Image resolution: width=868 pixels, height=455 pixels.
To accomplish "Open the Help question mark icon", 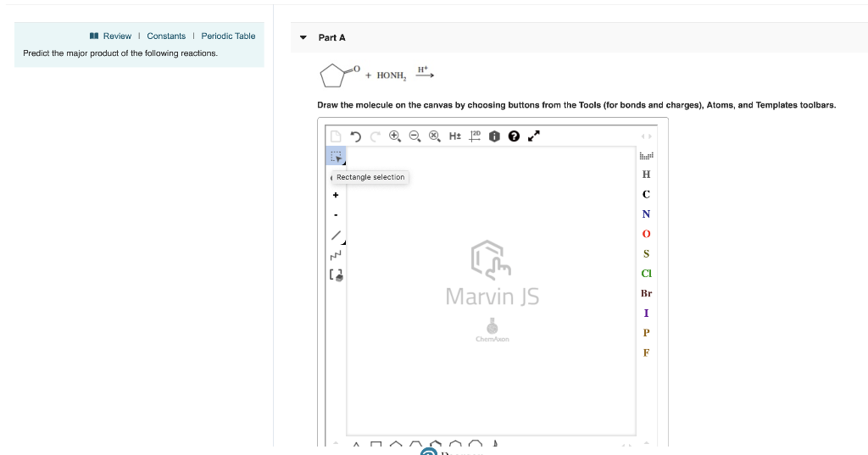I will 514,136.
